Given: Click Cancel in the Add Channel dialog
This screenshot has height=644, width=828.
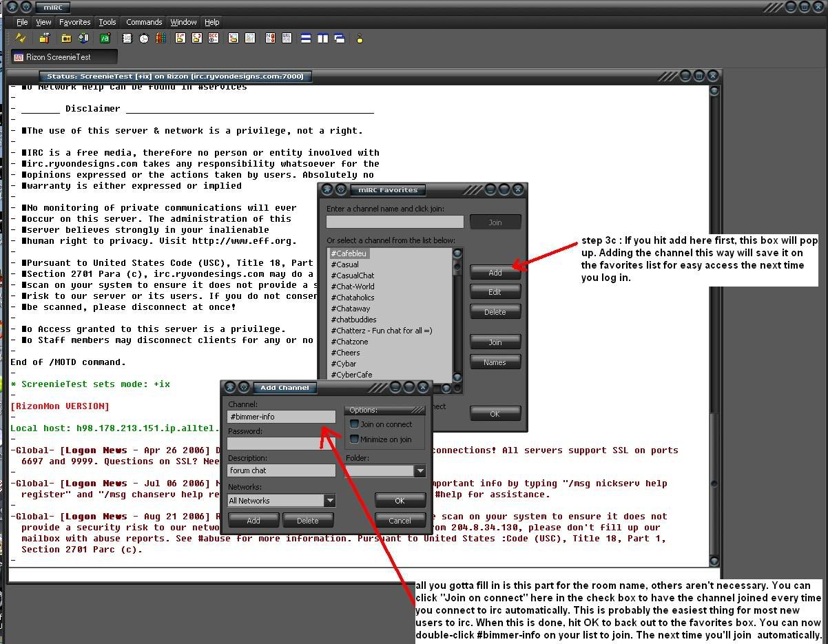Looking at the screenshot, I should (x=400, y=521).
